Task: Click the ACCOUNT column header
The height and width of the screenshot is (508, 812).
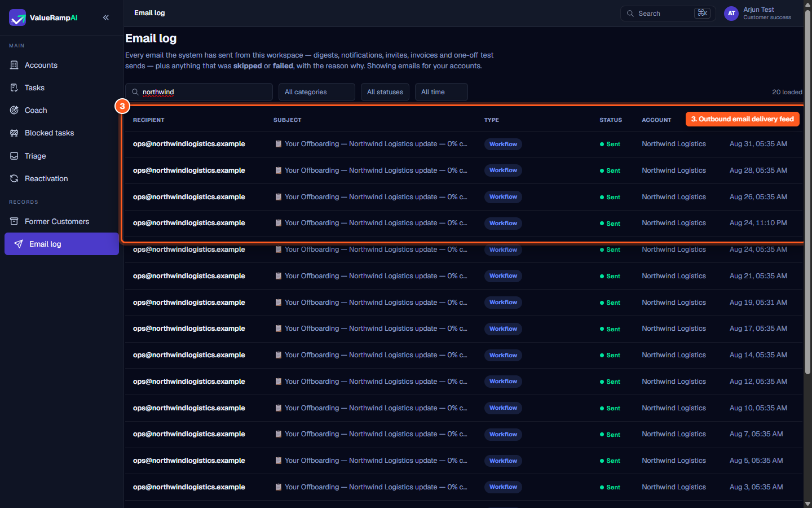Action: tap(656, 120)
